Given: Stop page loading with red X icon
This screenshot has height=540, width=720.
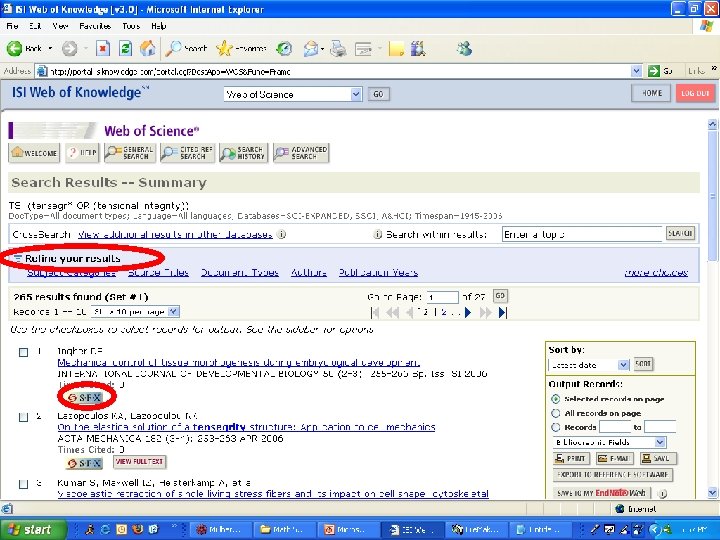Looking at the screenshot, I should pos(103,48).
